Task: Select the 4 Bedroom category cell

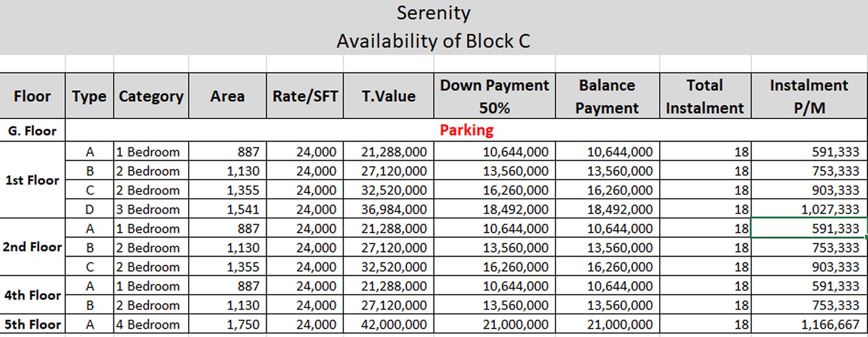Action: point(151,324)
